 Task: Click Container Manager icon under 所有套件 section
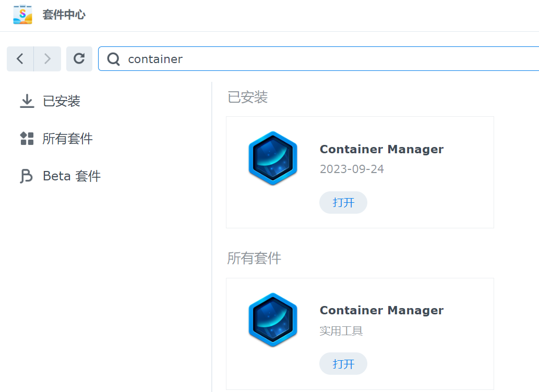tap(273, 320)
